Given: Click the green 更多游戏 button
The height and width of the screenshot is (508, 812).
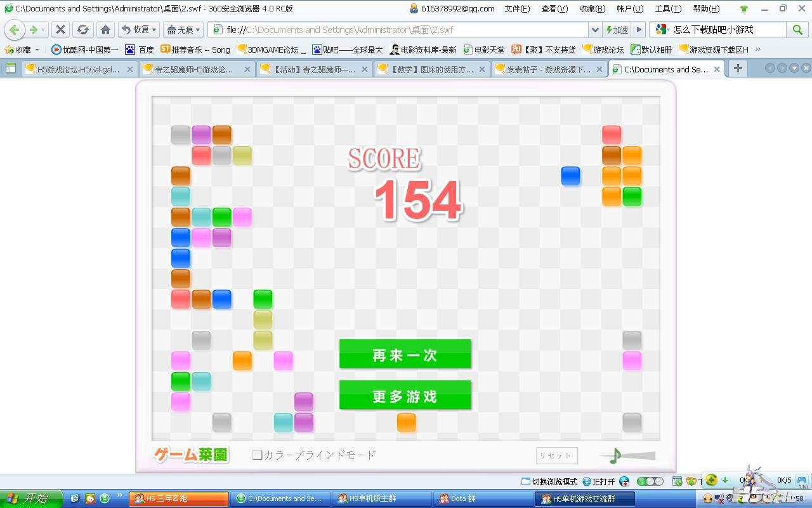Looking at the screenshot, I should pos(405,396).
